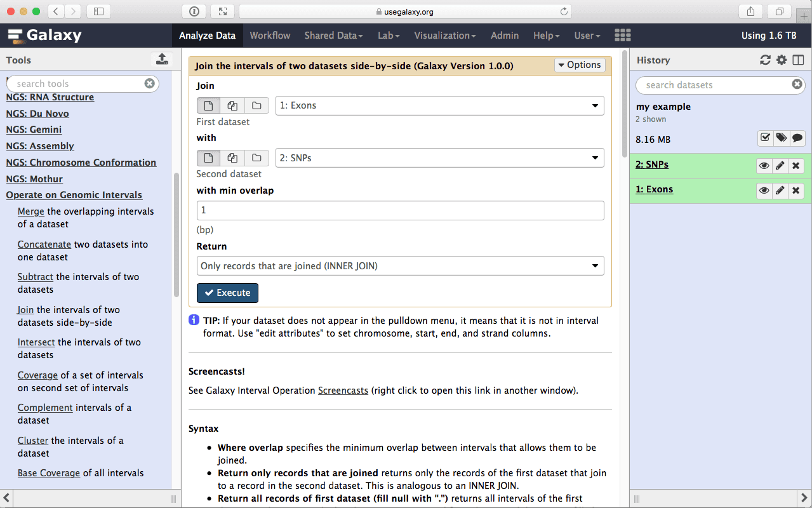Open the Intersect tool link in sidebar
Image resolution: width=812 pixels, height=508 pixels.
click(x=36, y=342)
